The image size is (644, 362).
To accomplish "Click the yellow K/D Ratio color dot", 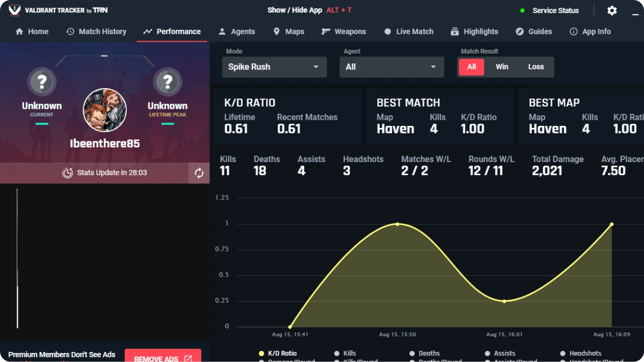I will pos(261,353).
